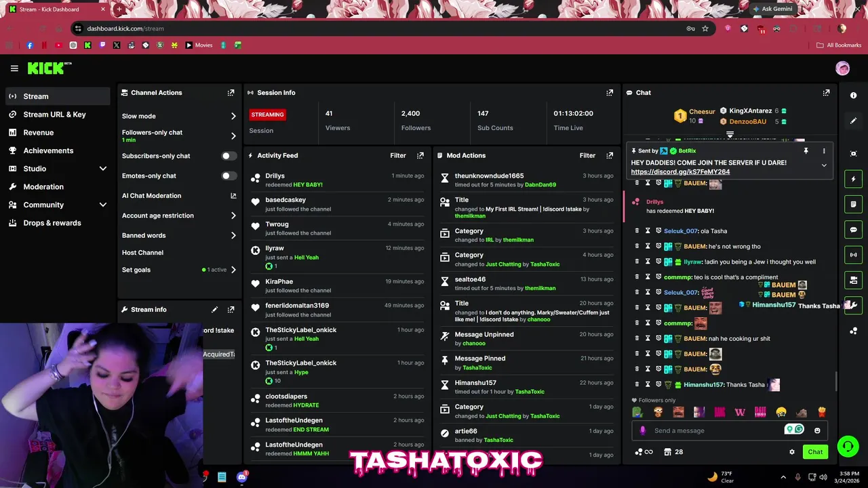Pop out the Chat panel
Image resolution: width=868 pixels, height=488 pixels.
point(826,93)
